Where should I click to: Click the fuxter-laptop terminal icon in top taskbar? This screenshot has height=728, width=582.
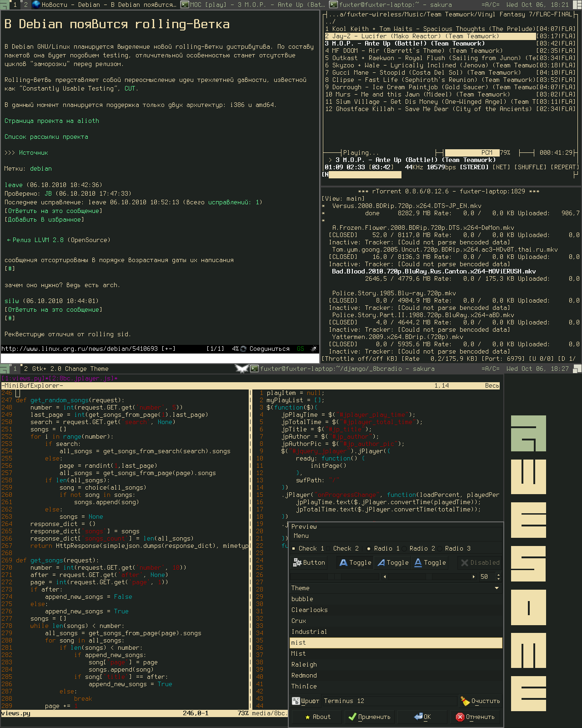pyautogui.click(x=333, y=5)
